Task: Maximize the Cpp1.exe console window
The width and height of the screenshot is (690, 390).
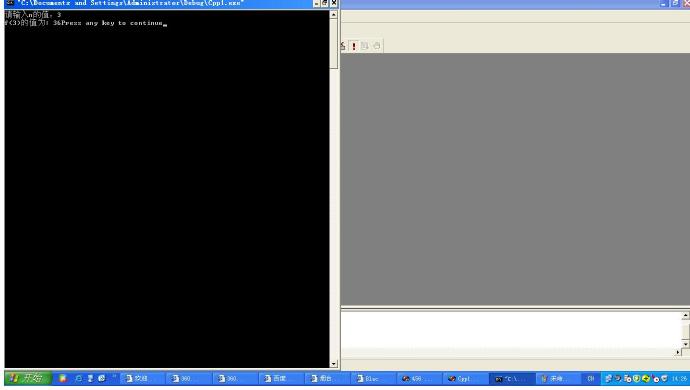Action: click(325, 3)
